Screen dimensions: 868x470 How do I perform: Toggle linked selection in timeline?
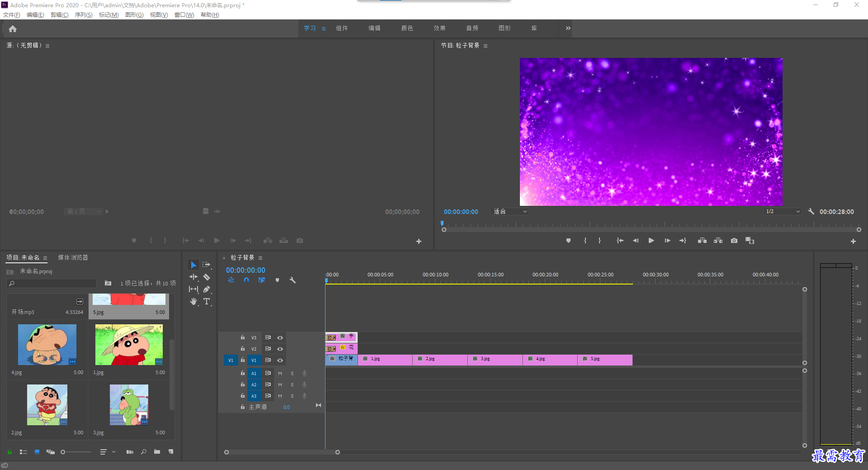point(261,280)
